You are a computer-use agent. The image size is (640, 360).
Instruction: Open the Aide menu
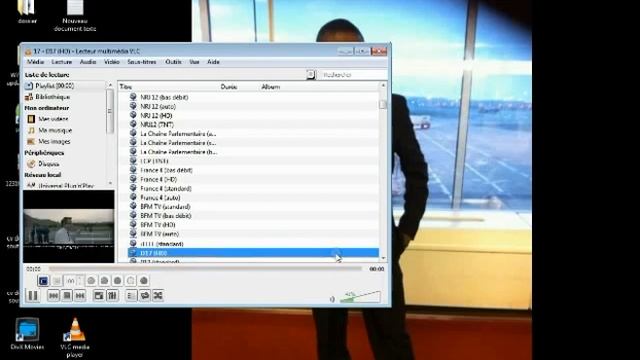click(213, 62)
